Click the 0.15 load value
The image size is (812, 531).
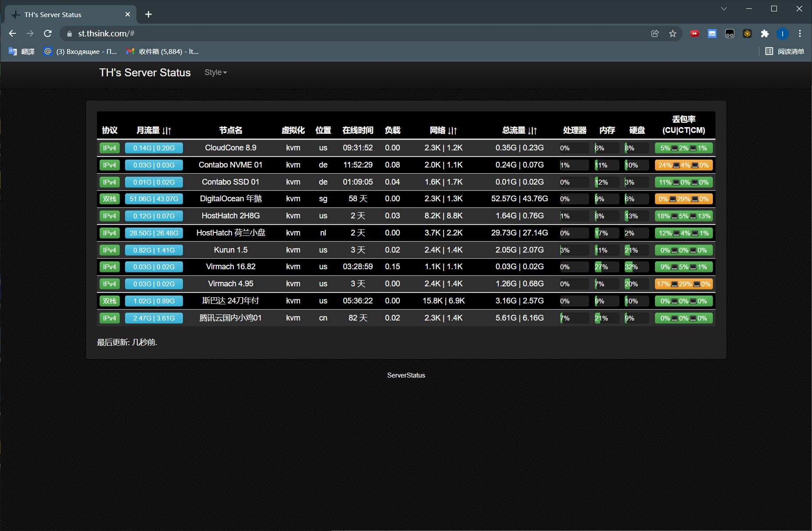pos(392,267)
